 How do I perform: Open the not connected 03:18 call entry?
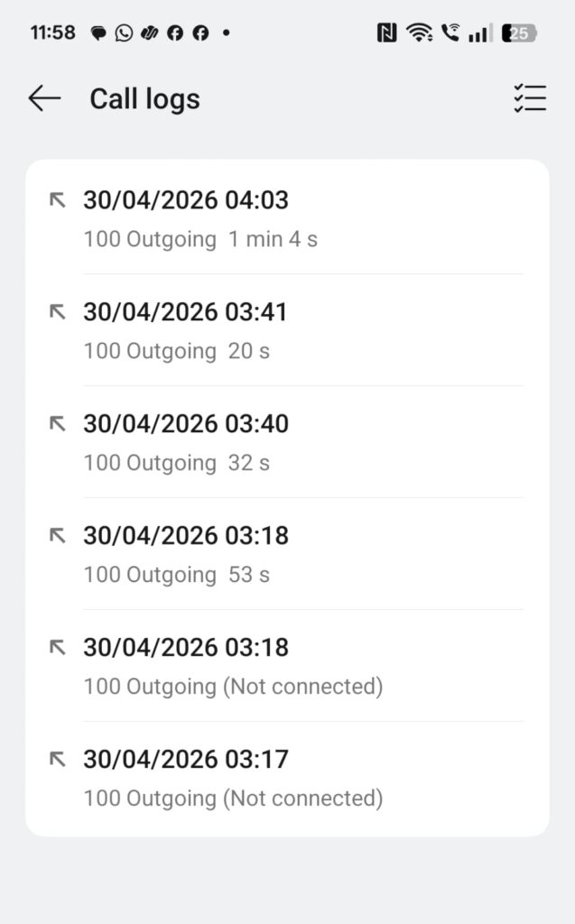[x=287, y=666]
